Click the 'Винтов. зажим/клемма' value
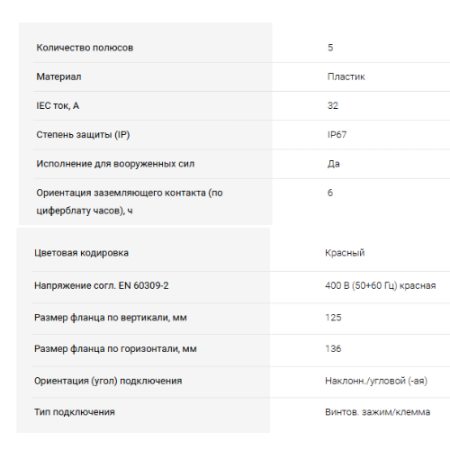 coord(377,412)
